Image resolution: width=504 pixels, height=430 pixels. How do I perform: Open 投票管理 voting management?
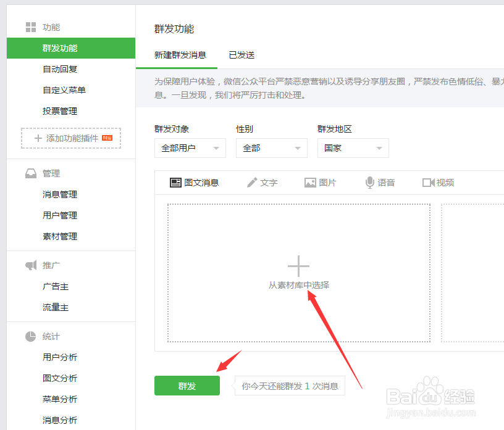pos(59,110)
